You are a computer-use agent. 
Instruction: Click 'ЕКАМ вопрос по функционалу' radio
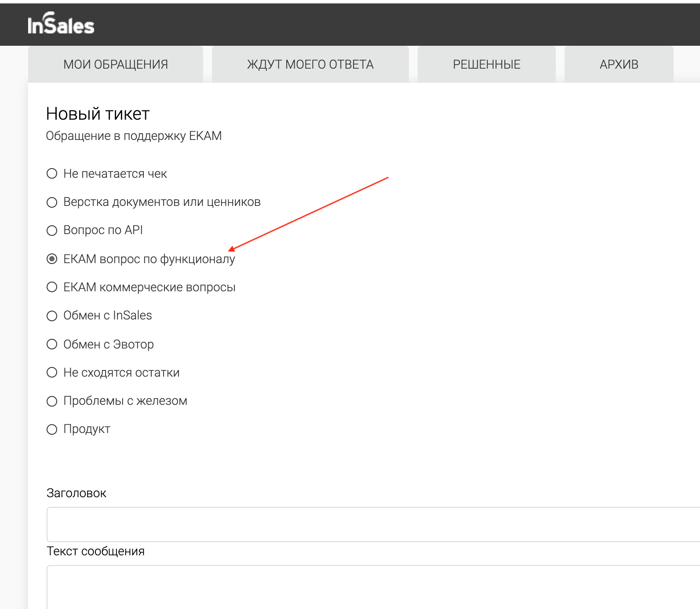[x=52, y=259]
